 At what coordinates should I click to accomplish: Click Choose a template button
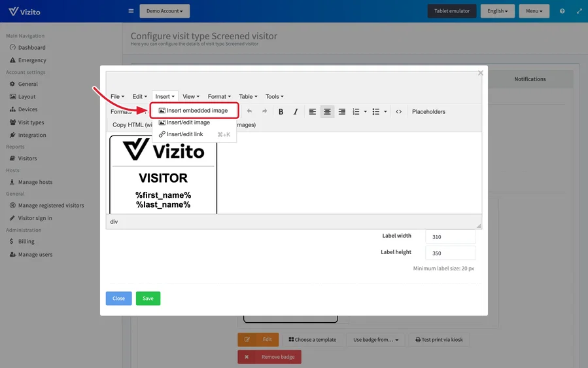tap(313, 339)
